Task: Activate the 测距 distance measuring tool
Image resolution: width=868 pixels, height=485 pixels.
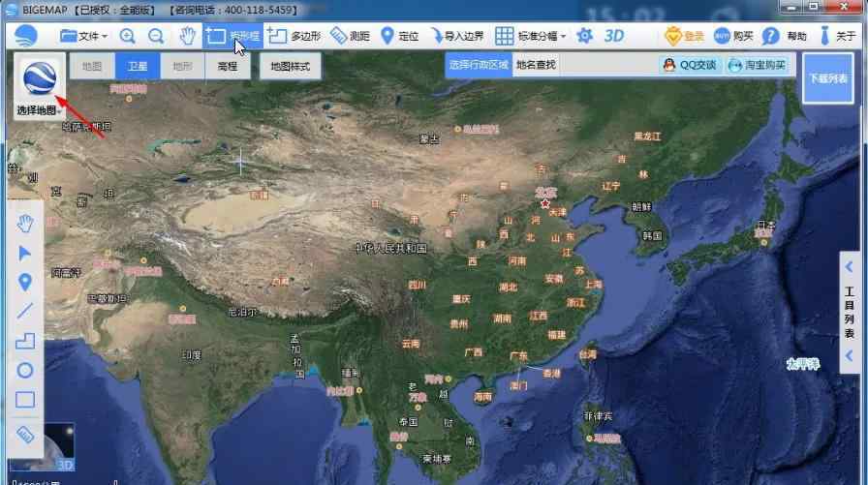Action: coord(350,37)
